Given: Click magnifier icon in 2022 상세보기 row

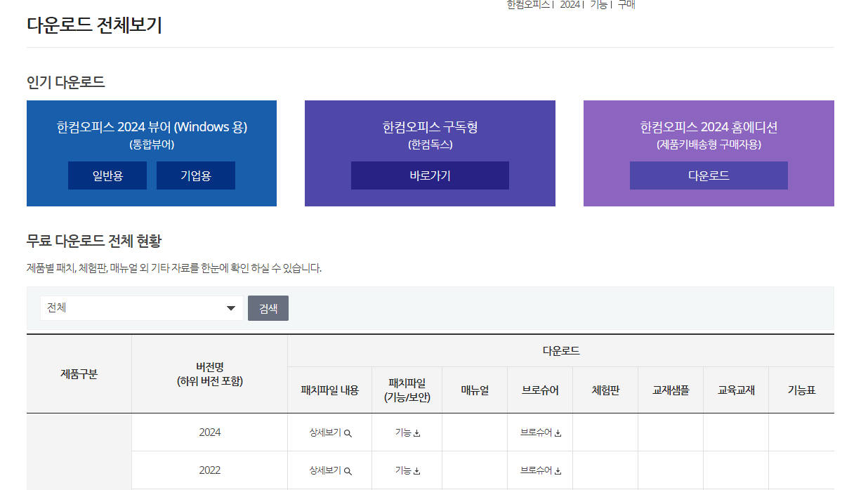Looking at the screenshot, I should pyautogui.click(x=348, y=471).
